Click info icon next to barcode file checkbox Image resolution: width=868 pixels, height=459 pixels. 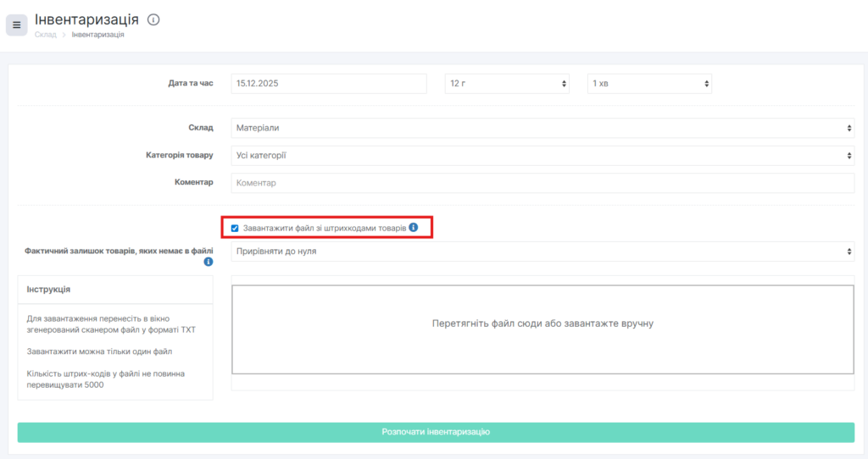413,228
